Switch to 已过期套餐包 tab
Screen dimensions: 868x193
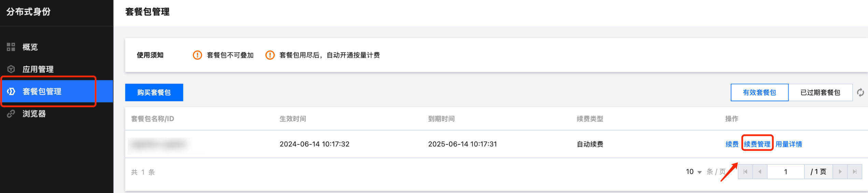point(820,92)
